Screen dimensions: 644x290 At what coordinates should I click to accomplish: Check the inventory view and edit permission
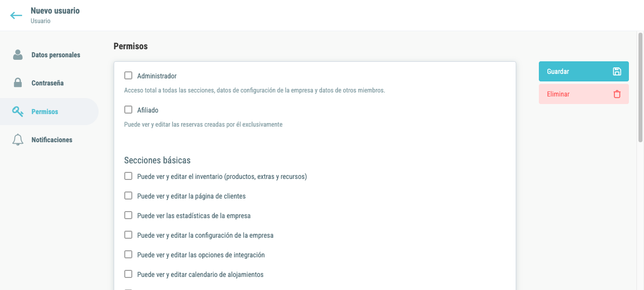[128, 176]
